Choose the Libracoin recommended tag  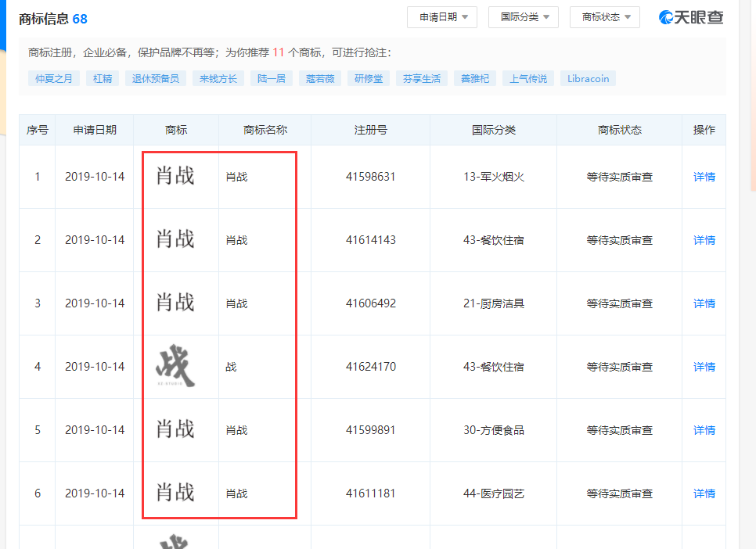[x=588, y=78]
